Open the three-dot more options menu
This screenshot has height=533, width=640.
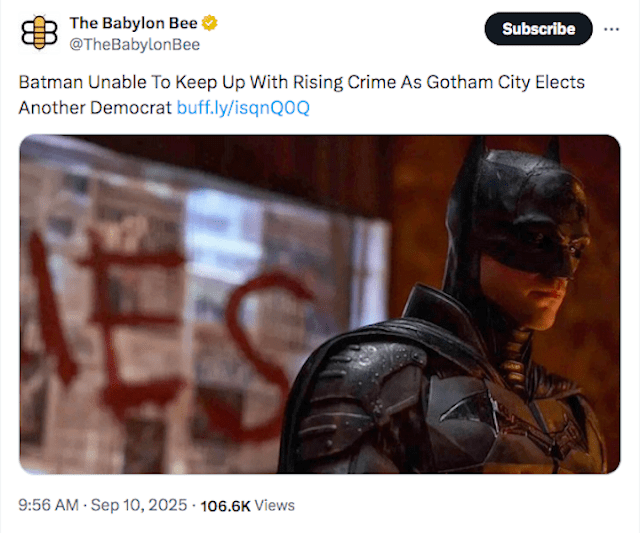pos(611,28)
